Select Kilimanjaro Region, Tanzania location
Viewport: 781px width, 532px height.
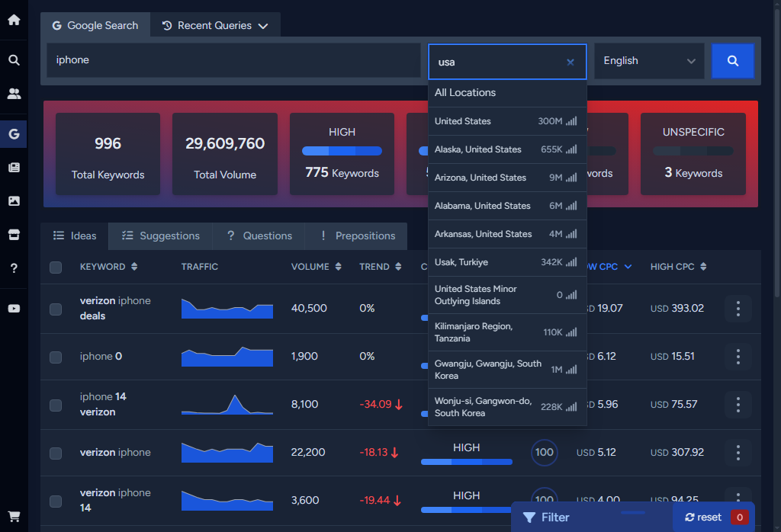(x=507, y=332)
